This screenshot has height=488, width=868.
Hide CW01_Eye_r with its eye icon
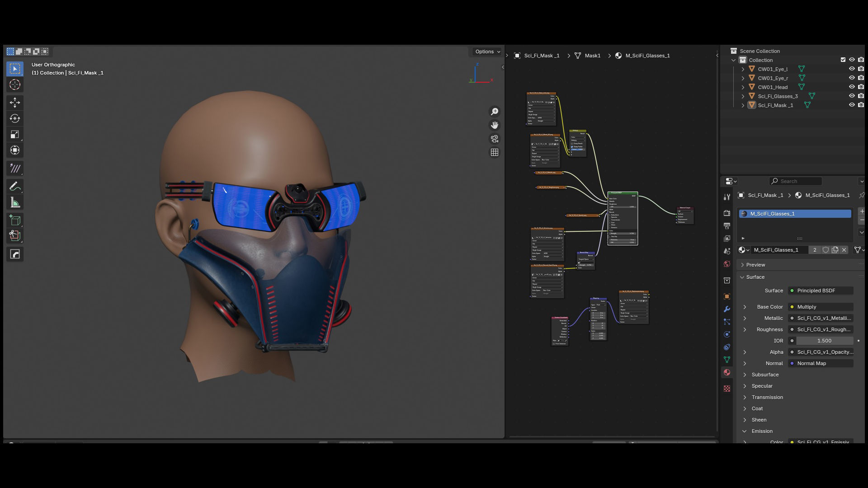852,78
